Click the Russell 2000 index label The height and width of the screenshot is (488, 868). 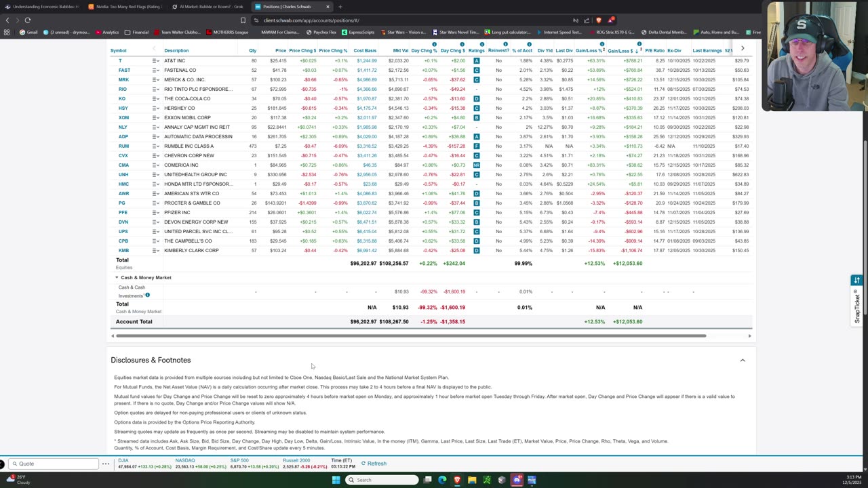tap(296, 460)
